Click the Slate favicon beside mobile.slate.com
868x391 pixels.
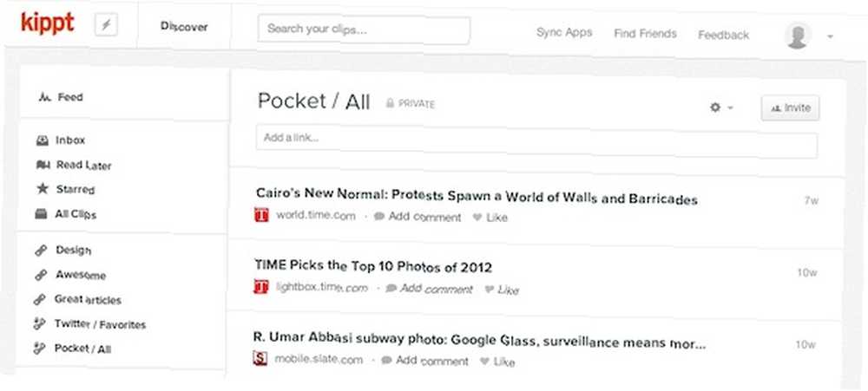(x=260, y=358)
